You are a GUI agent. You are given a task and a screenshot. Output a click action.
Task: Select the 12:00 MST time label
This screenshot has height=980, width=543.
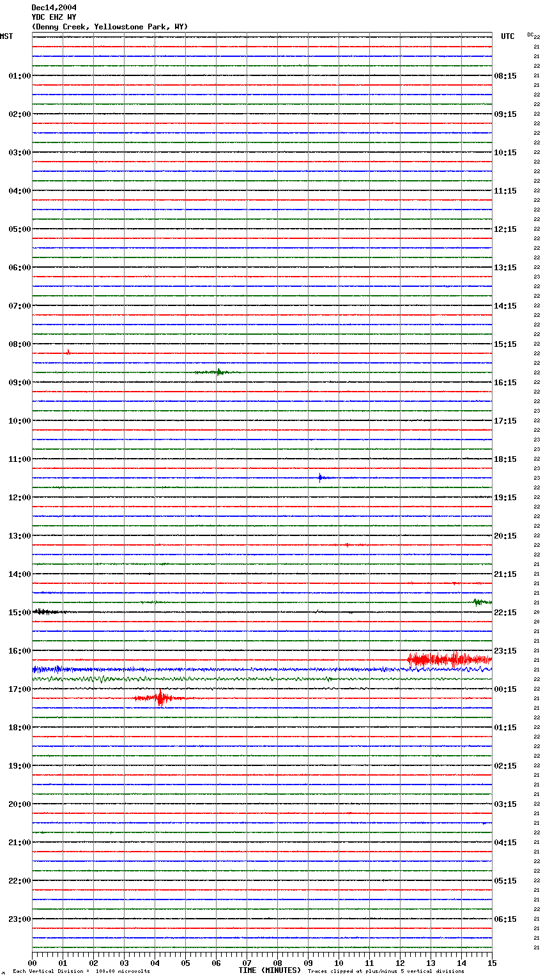[20, 498]
